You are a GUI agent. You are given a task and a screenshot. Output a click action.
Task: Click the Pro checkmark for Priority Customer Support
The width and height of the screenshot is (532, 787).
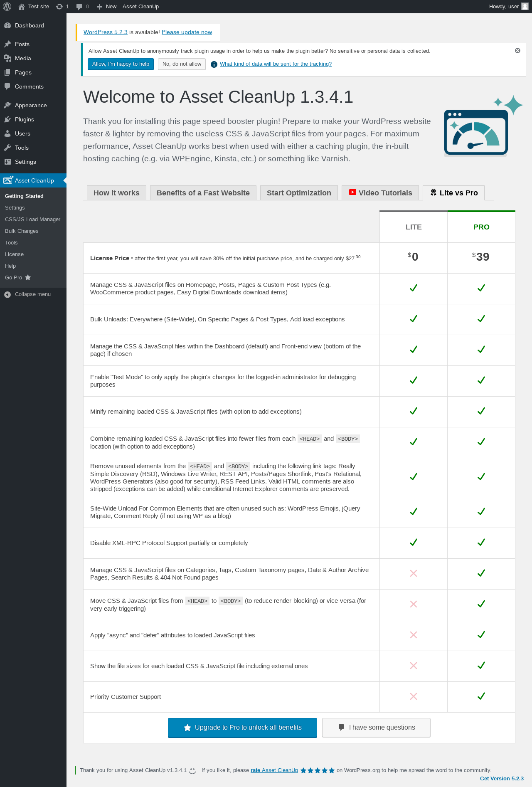[481, 696]
